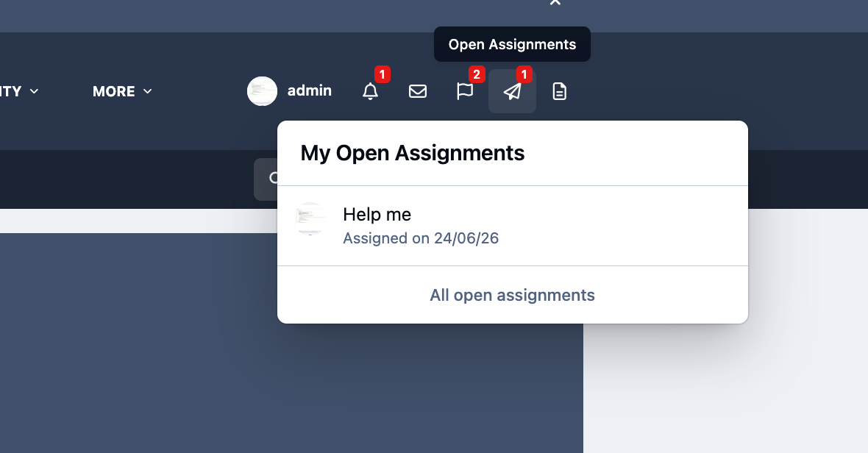
Task: Open the document notes icon
Action: tap(559, 91)
